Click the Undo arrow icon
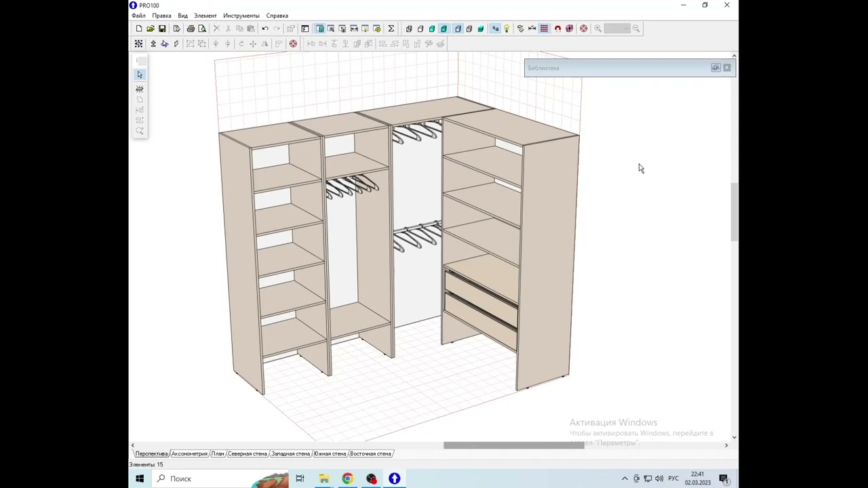Screen dimensions: 868x488 (x=265, y=28)
